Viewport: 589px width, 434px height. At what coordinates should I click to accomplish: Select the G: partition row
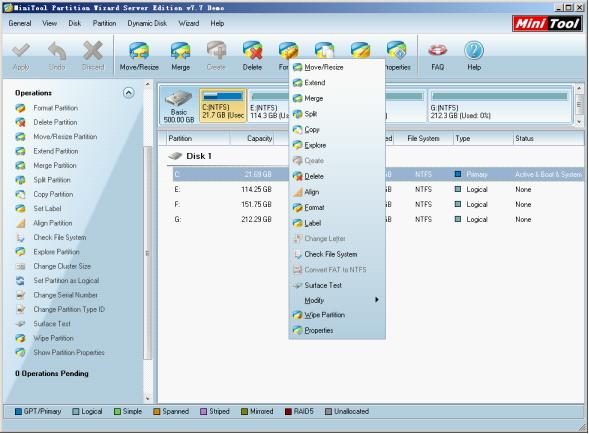pyautogui.click(x=378, y=219)
